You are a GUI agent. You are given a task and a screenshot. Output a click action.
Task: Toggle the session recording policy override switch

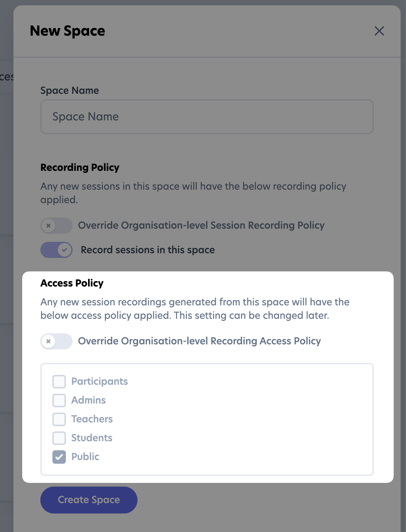click(x=56, y=226)
